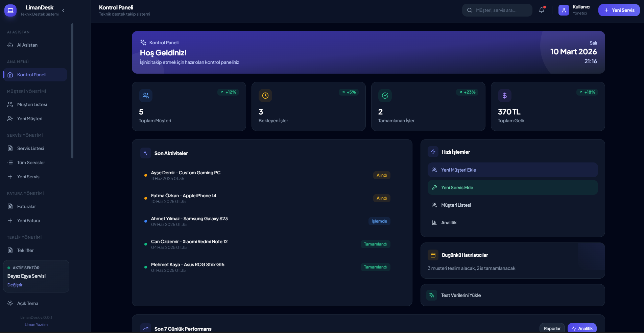Change active sector via Değiştir
This screenshot has height=333, width=644.
click(15, 285)
